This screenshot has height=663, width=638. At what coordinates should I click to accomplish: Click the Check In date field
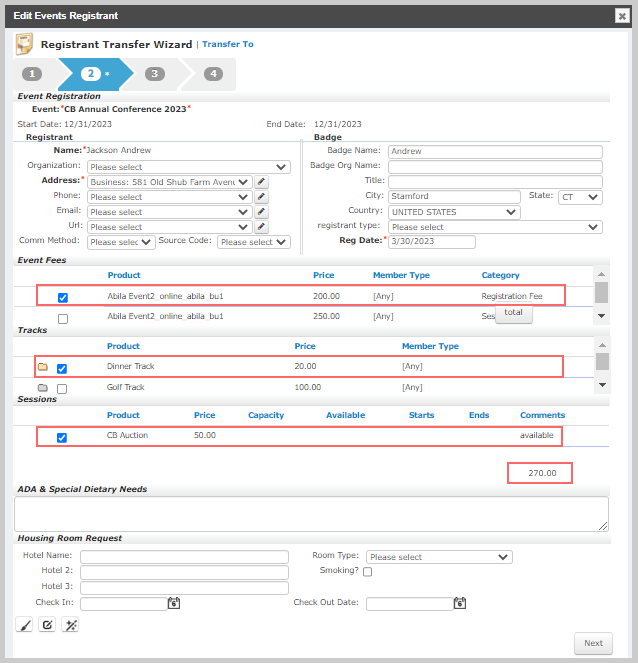point(124,604)
